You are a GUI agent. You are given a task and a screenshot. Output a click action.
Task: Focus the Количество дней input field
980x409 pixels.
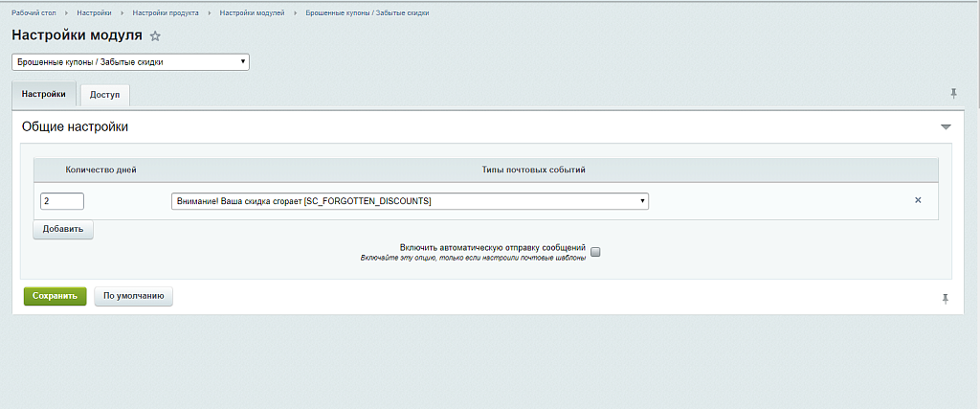[x=62, y=201]
